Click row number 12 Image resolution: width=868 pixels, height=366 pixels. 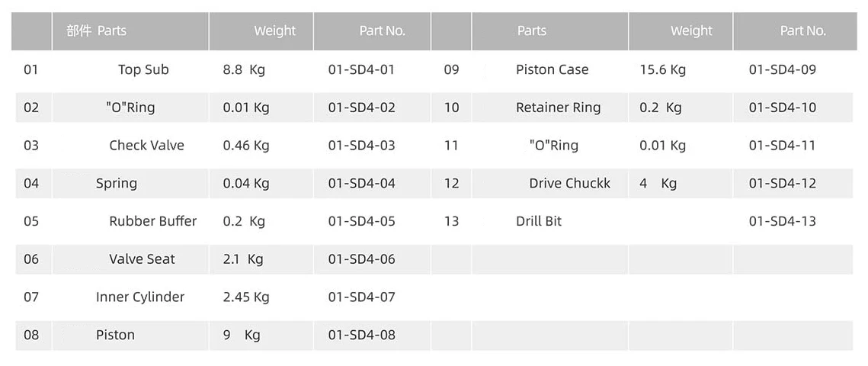[451, 184]
